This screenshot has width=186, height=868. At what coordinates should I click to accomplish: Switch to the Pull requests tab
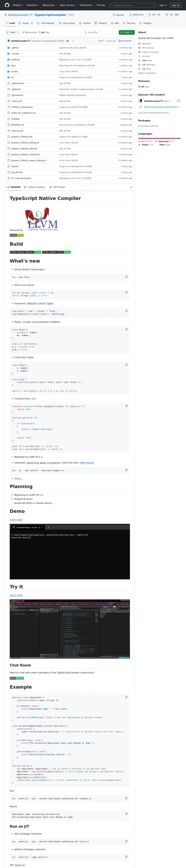pos(46,23)
